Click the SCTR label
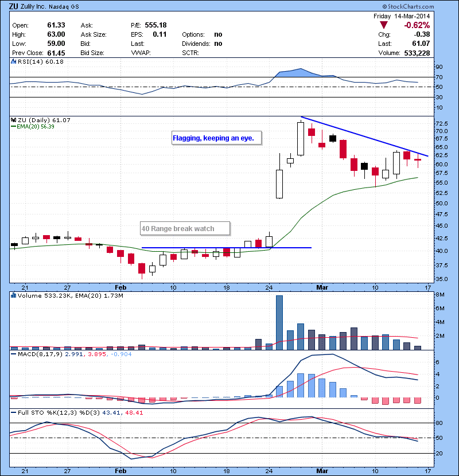This screenshot has width=459, height=476. [190, 53]
